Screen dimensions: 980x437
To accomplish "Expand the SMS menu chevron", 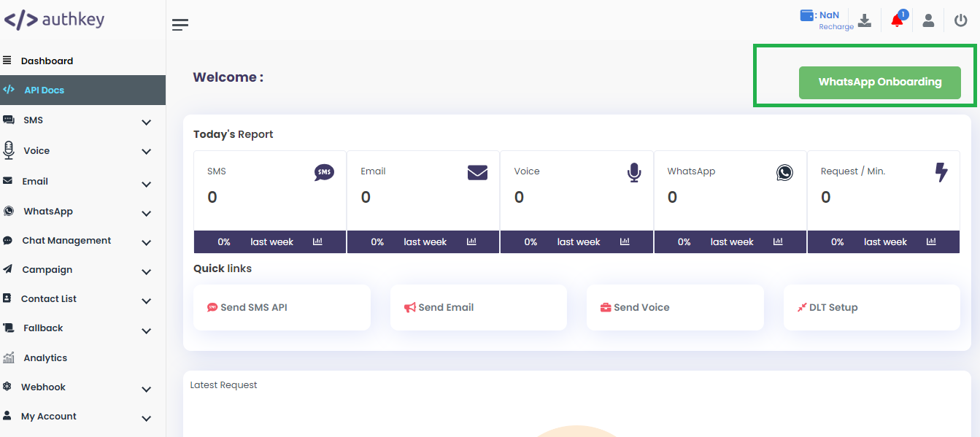I will click(147, 123).
